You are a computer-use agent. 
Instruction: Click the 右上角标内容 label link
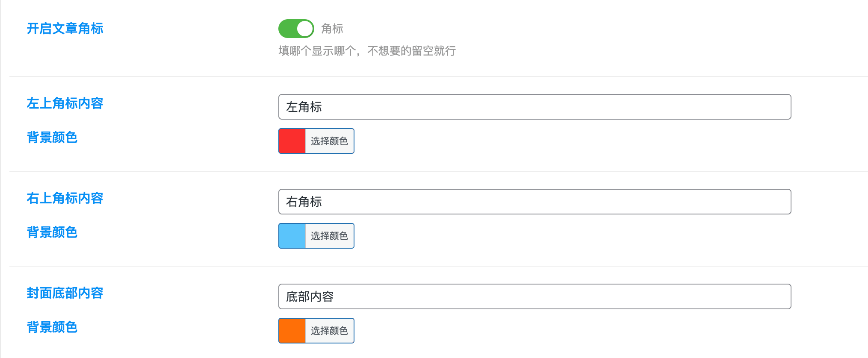pos(65,199)
